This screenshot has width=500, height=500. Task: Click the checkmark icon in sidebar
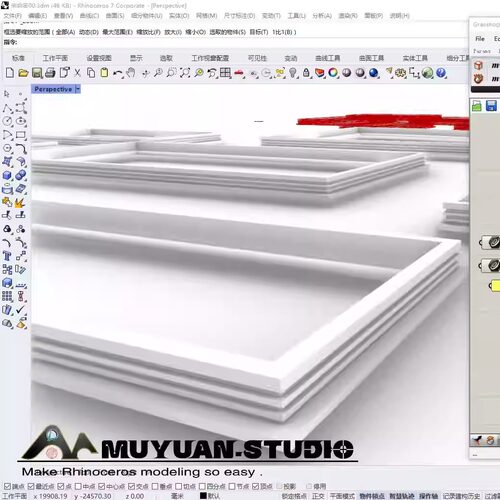[20, 310]
